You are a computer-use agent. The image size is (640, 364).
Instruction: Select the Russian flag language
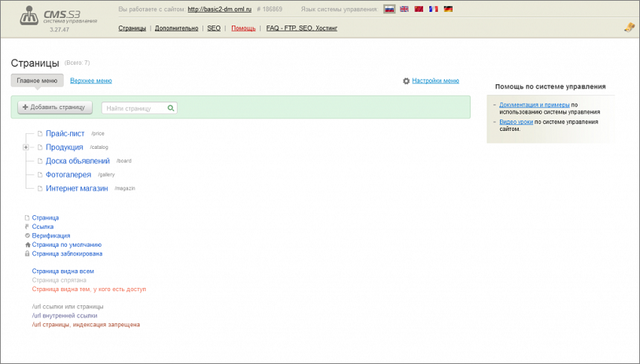point(389,9)
